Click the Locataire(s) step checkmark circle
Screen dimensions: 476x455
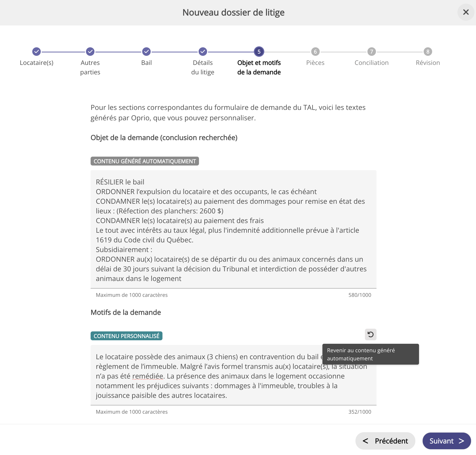tap(36, 51)
